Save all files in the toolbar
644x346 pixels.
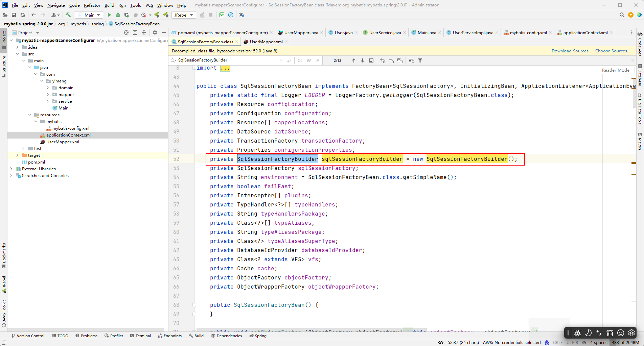pyautogui.click(x=14, y=15)
